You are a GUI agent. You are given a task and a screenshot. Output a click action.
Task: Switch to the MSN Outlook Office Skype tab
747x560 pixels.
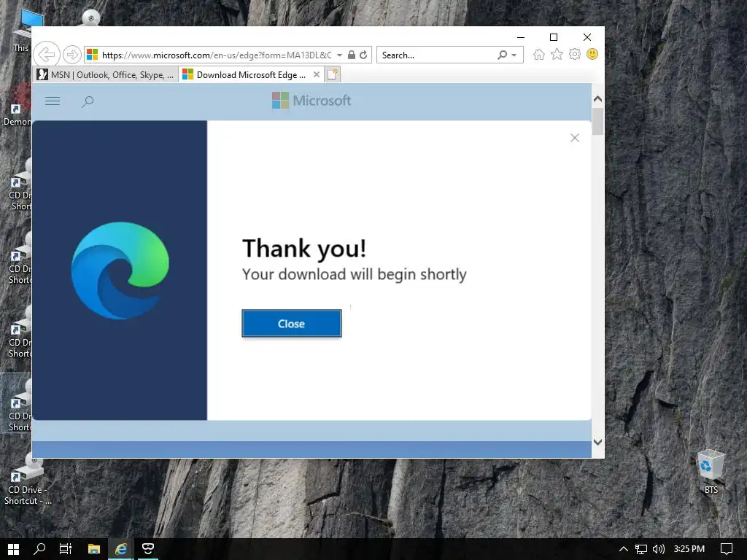107,75
